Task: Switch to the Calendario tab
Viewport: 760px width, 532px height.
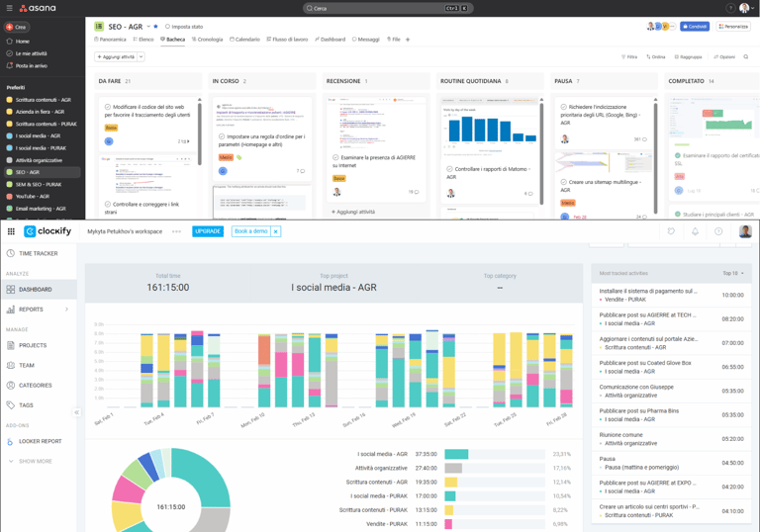Action: point(244,40)
